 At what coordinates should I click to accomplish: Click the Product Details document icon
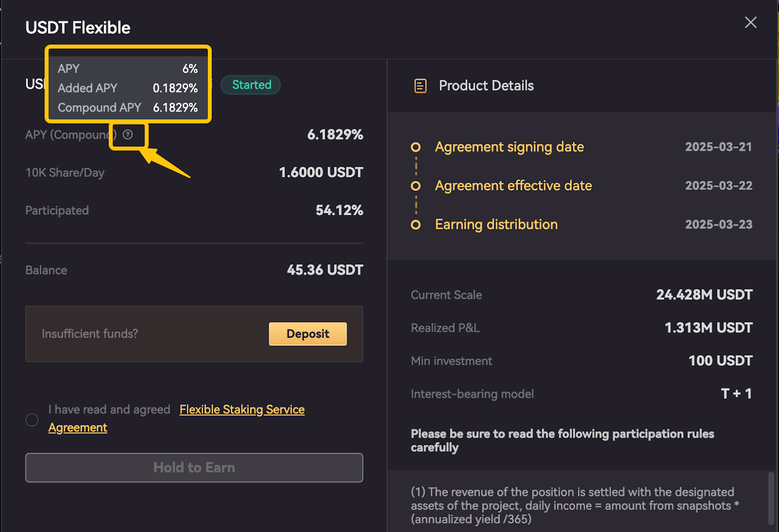point(420,86)
